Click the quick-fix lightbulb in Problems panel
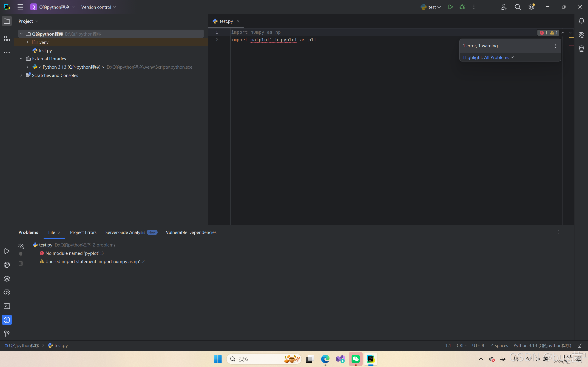 click(x=21, y=254)
